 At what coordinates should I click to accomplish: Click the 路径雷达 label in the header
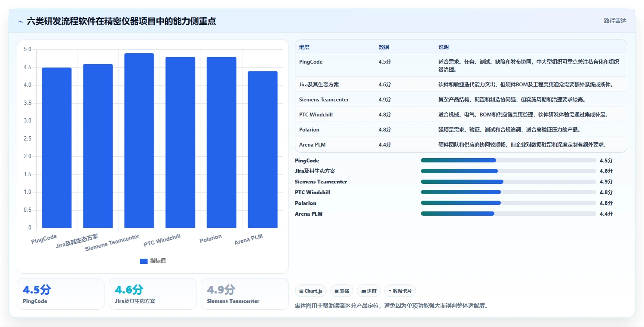[x=615, y=21]
